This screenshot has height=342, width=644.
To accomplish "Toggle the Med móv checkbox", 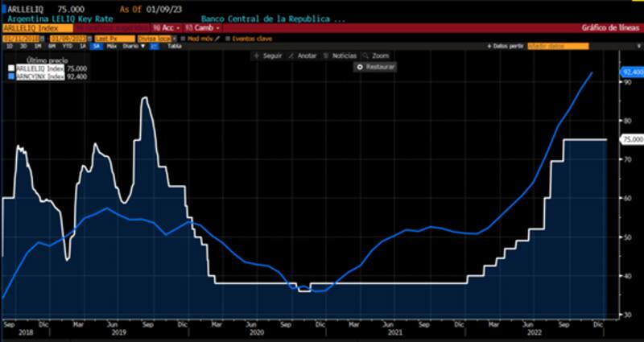I will (184, 38).
